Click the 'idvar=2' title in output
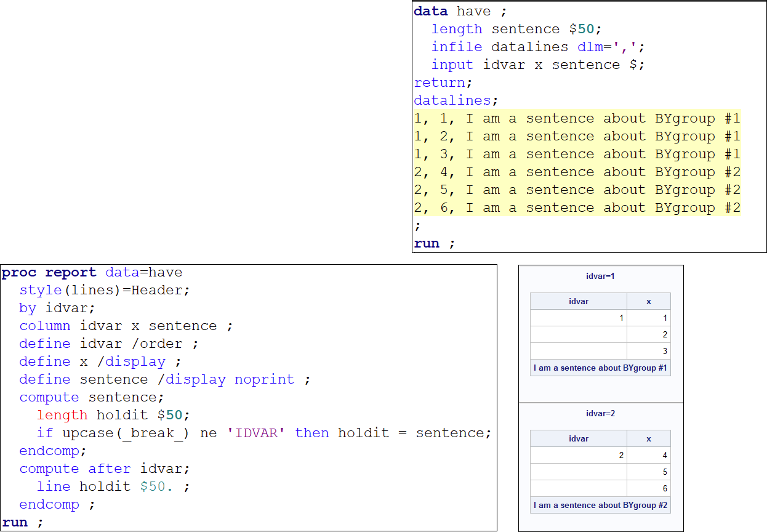 pos(600,414)
